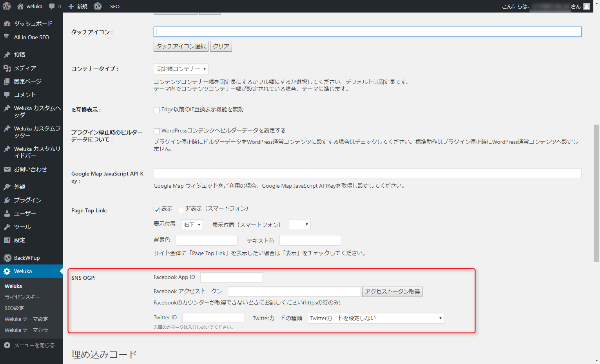The image size is (600, 364).
Task: Click the 背景色 color field
Action: (207, 240)
